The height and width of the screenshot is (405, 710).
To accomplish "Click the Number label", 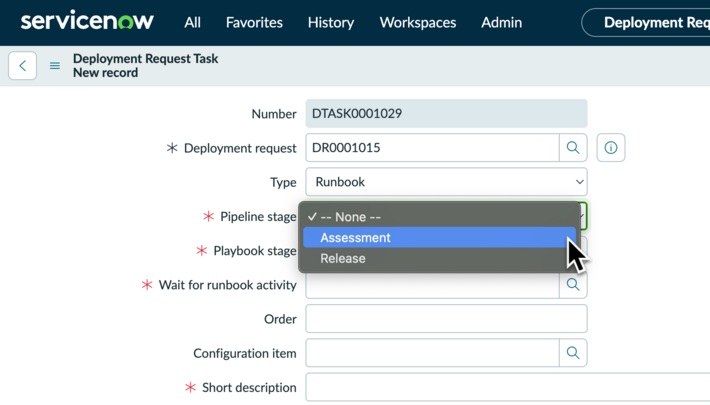I will (274, 114).
